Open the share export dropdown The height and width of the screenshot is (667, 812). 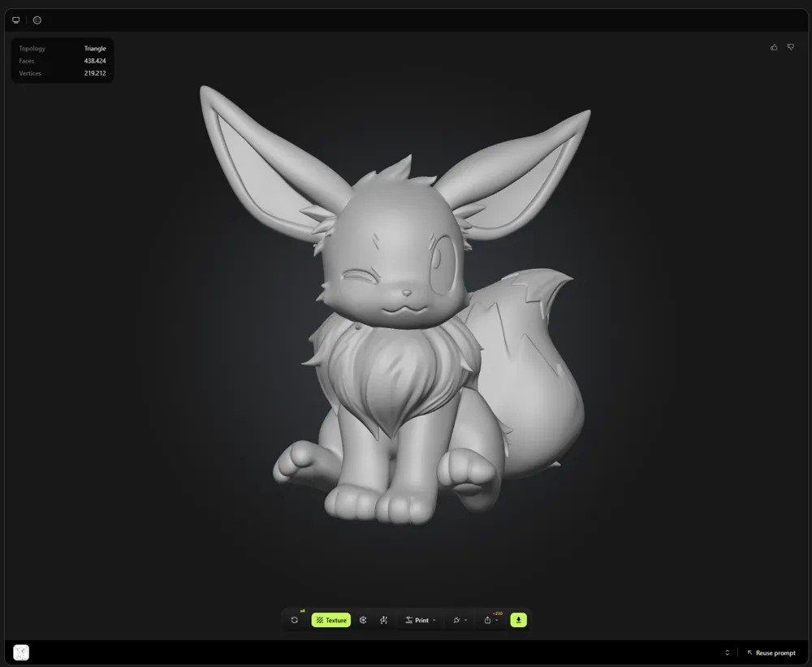click(x=491, y=620)
